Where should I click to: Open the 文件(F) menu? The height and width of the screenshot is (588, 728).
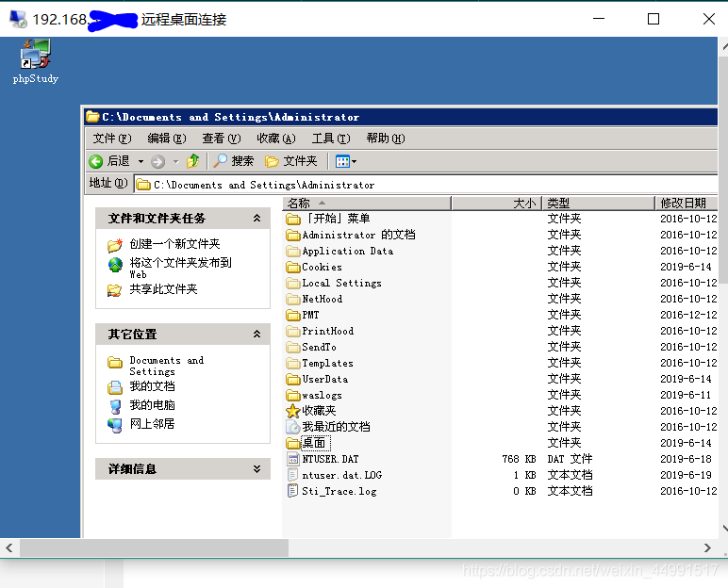(112, 139)
